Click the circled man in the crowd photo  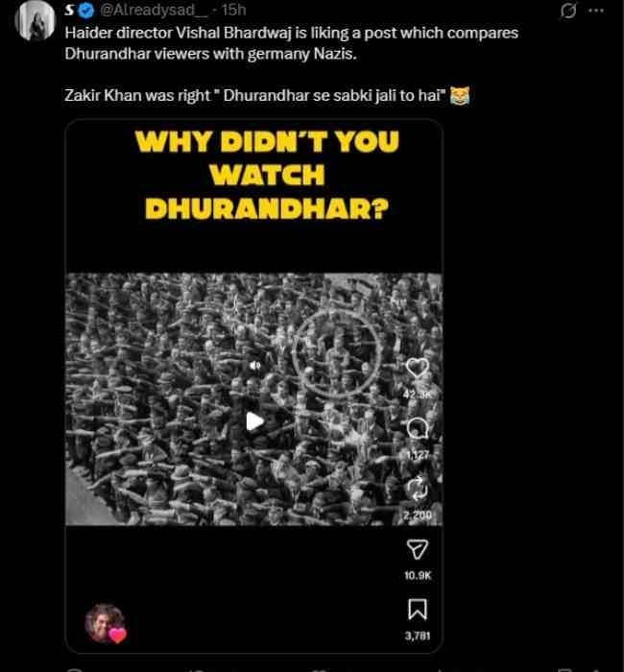pos(337,352)
